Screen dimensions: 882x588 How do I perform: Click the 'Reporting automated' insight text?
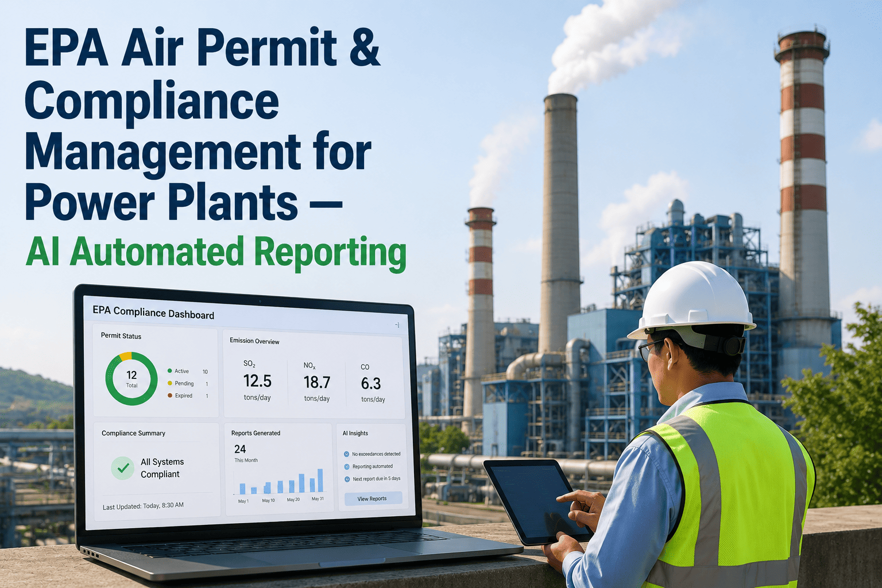pyautogui.click(x=373, y=466)
